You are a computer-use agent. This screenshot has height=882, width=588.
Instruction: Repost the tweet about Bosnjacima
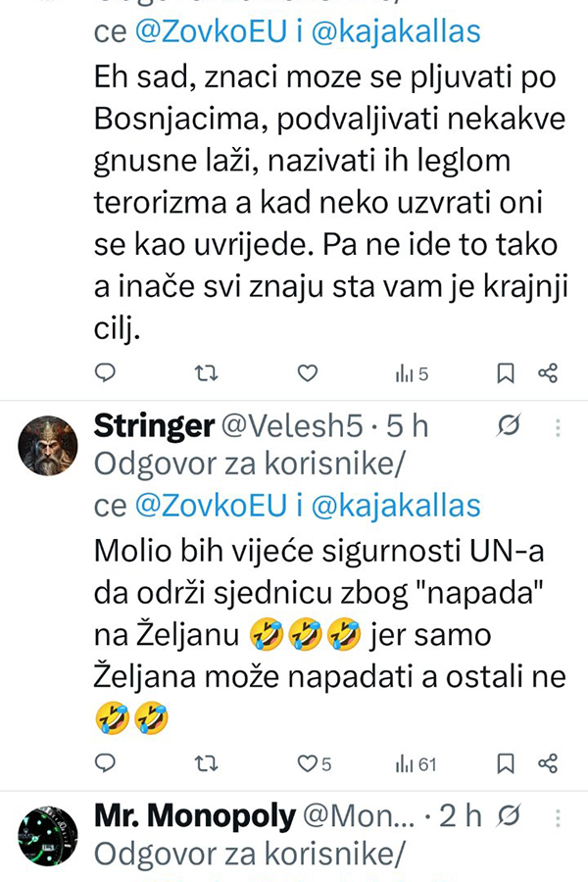(x=207, y=372)
